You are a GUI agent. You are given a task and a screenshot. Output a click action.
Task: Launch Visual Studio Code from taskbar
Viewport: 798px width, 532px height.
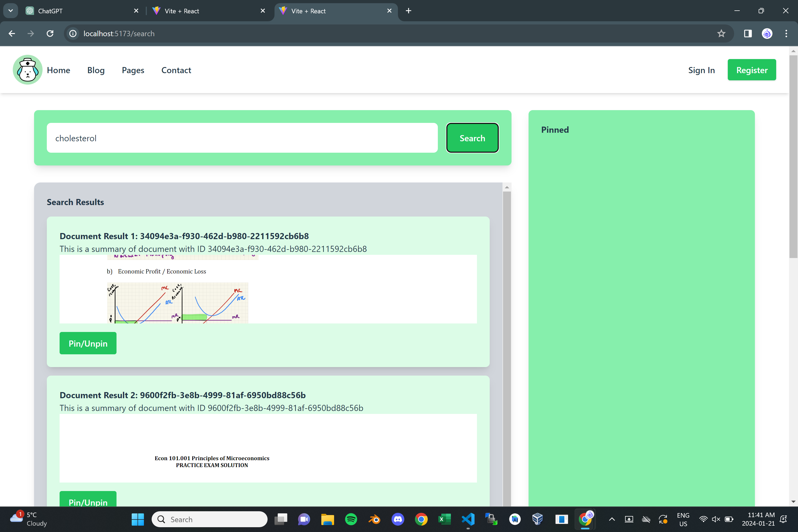pos(468,519)
